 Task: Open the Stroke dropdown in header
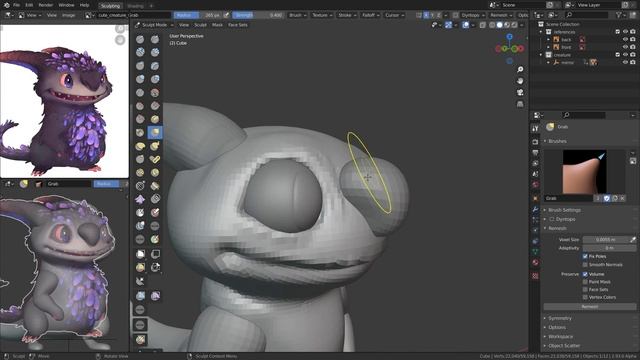(347, 15)
